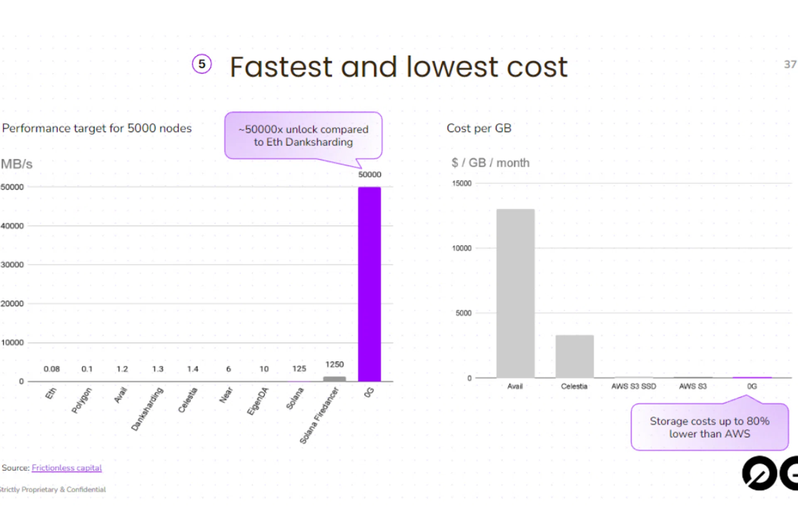Click the 50000x unlock callout bubble

[303, 135]
